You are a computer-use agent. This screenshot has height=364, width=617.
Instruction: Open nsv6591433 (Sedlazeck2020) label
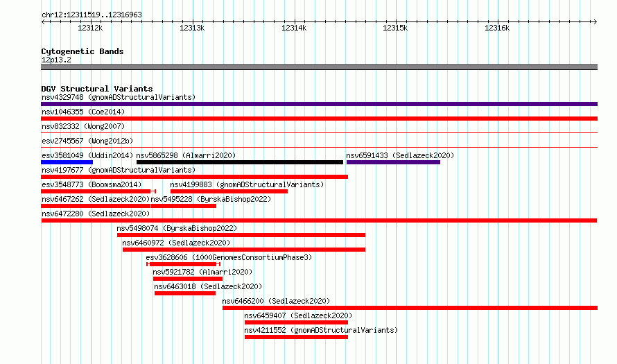pos(400,155)
